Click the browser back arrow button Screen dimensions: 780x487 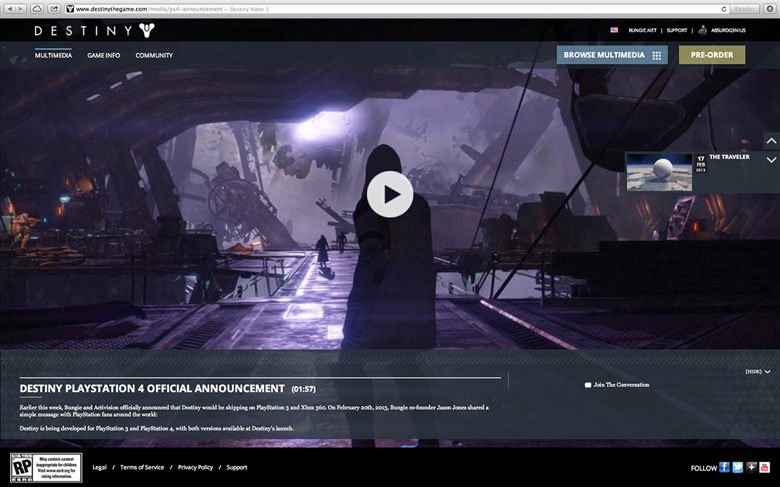point(9,8)
